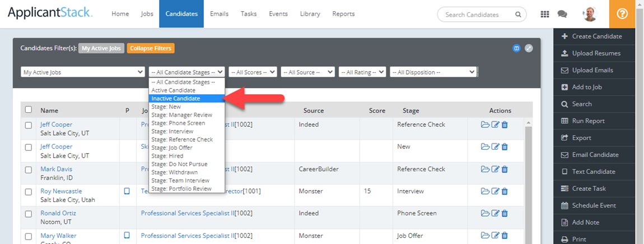Open Roy Newcastle candidate link
The width and height of the screenshot is (644, 244).
61,191
